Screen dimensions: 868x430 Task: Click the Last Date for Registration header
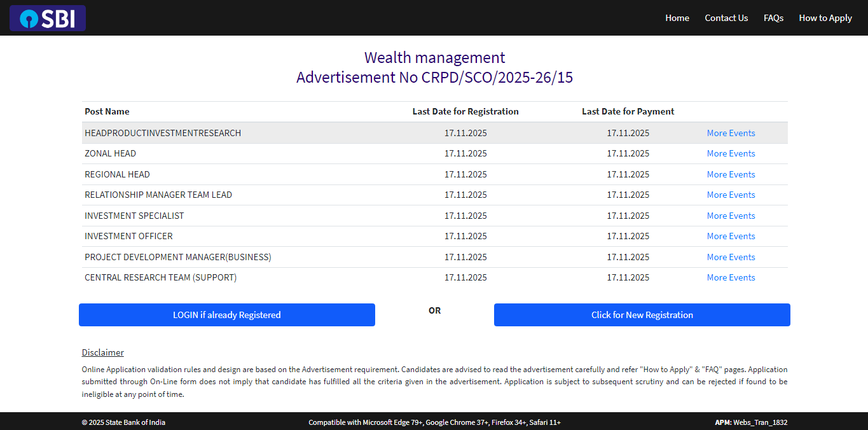(x=465, y=111)
